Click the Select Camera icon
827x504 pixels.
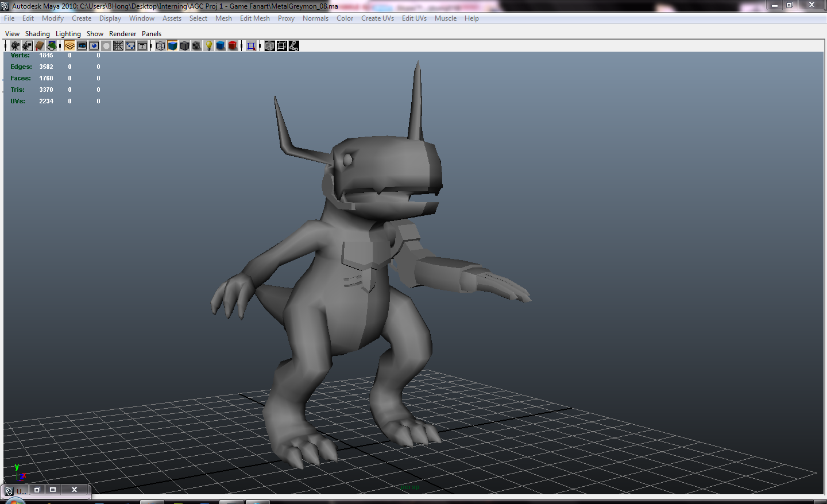(15, 46)
